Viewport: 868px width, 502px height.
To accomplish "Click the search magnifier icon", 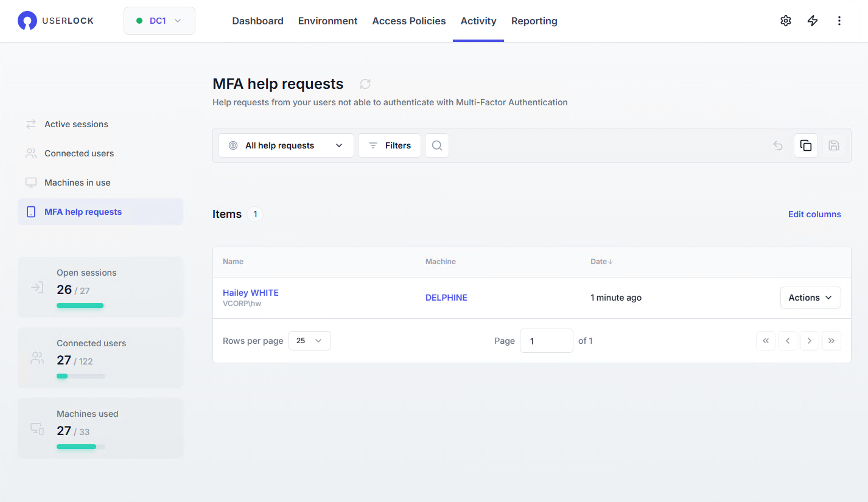I will tap(436, 145).
